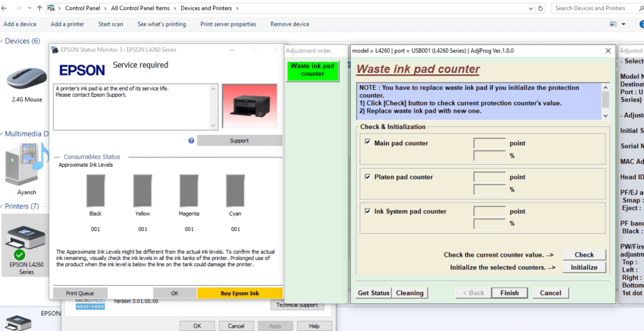This screenshot has width=644, height=331.
Task: Click the Cyan ink level indicator
Action: click(x=235, y=191)
